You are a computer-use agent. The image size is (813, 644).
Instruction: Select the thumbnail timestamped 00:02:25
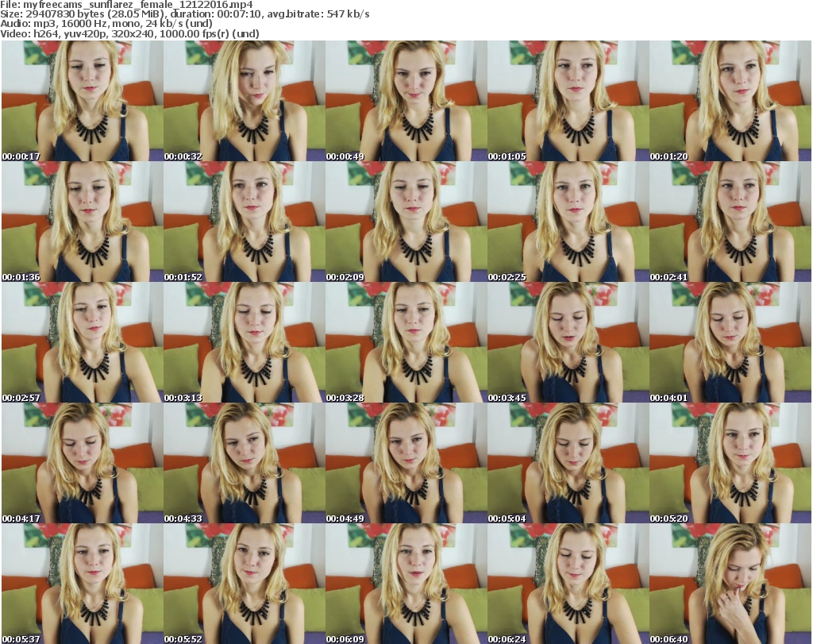(x=568, y=222)
